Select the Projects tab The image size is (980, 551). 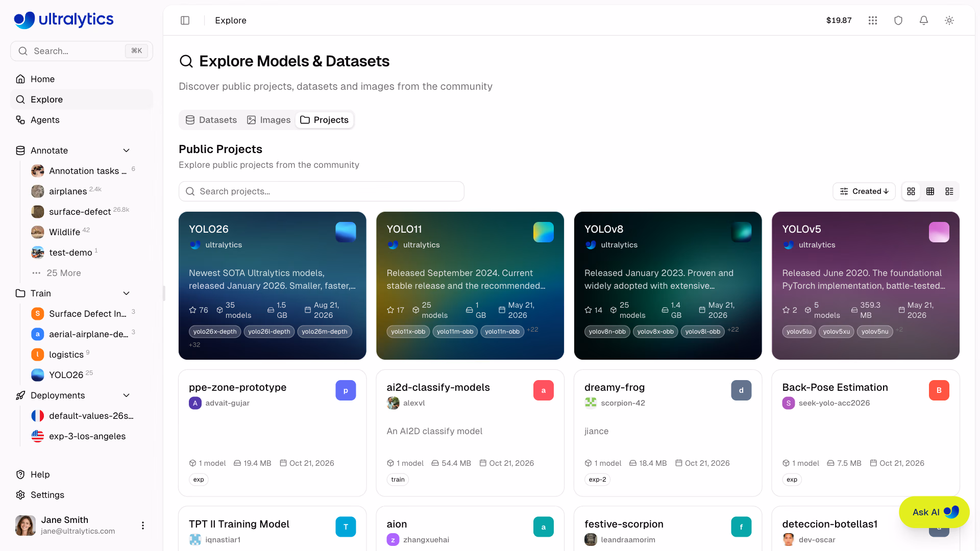click(325, 120)
